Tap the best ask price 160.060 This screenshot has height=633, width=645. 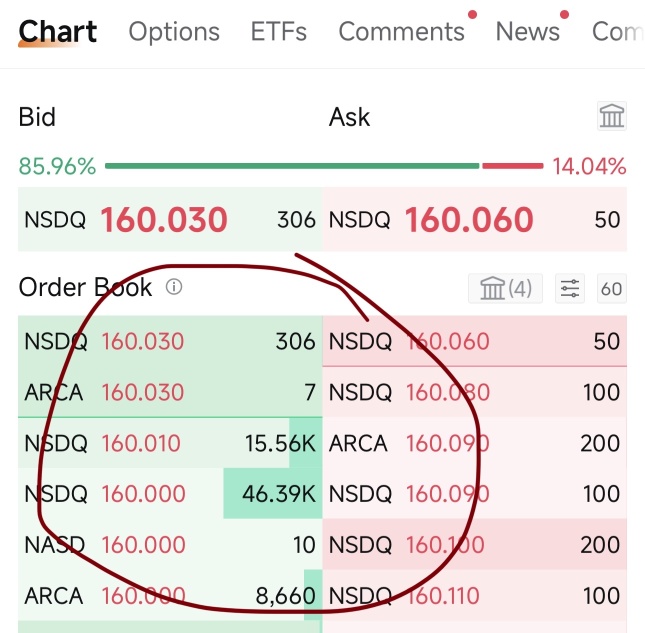pos(469,220)
